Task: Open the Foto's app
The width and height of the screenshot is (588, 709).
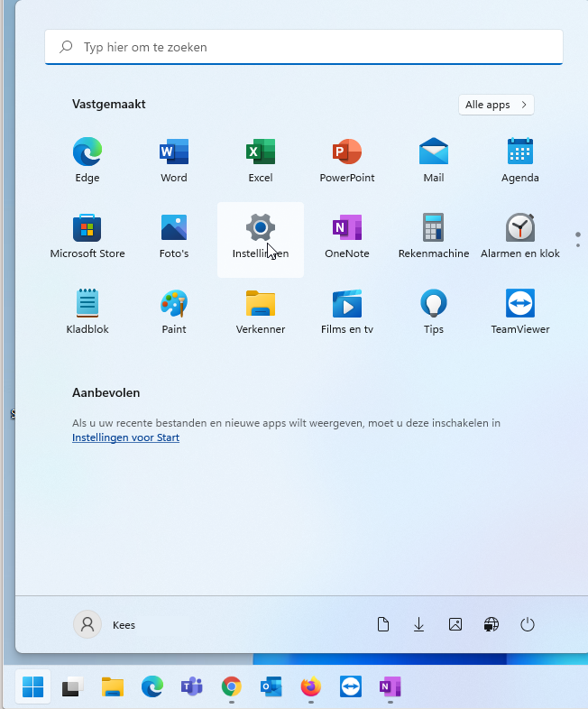Action: [x=173, y=236]
